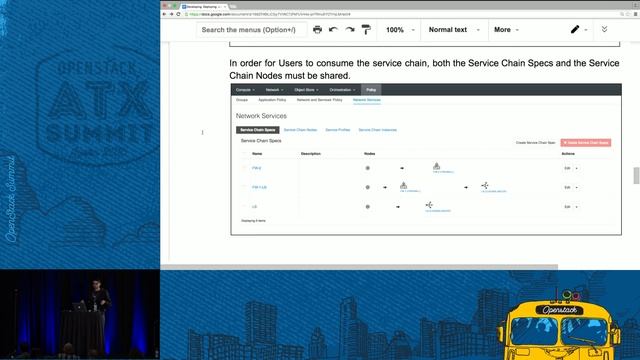Open the Compute dropdown menu
Screen dimensions: 640x360
[245, 90]
